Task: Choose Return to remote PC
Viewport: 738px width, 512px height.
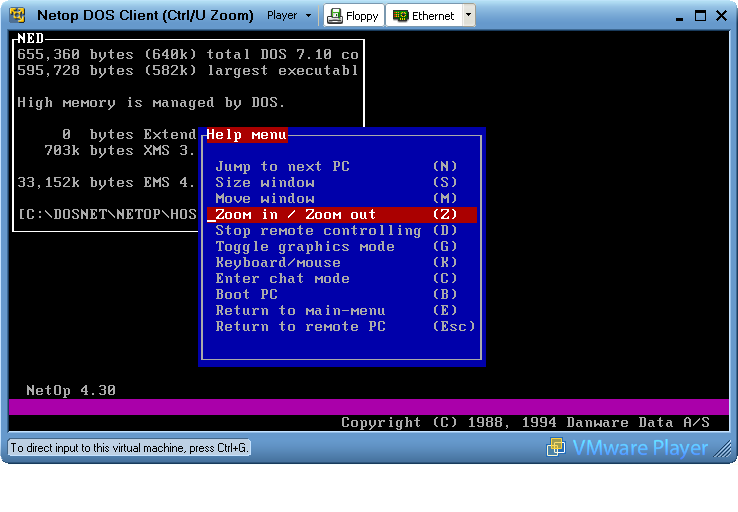Action: pyautogui.click(x=342, y=327)
